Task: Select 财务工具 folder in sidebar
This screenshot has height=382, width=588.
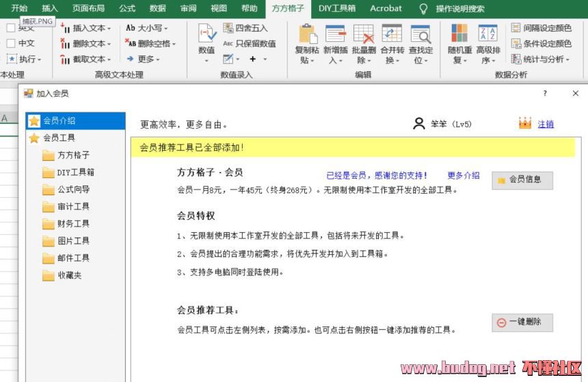Action: (73, 224)
